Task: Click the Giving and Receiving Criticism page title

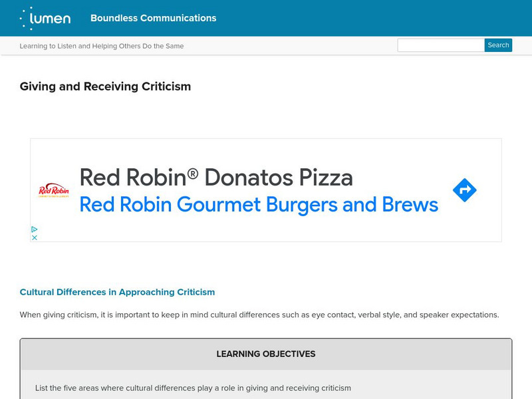Action: click(x=105, y=86)
